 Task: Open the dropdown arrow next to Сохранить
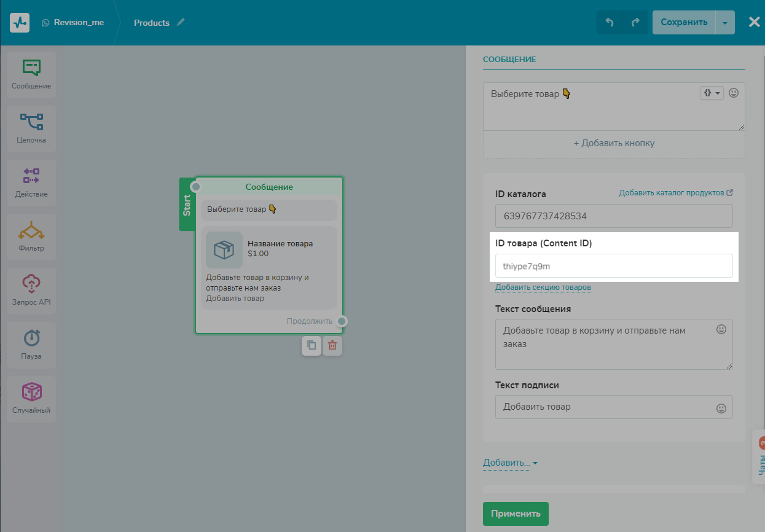click(725, 23)
